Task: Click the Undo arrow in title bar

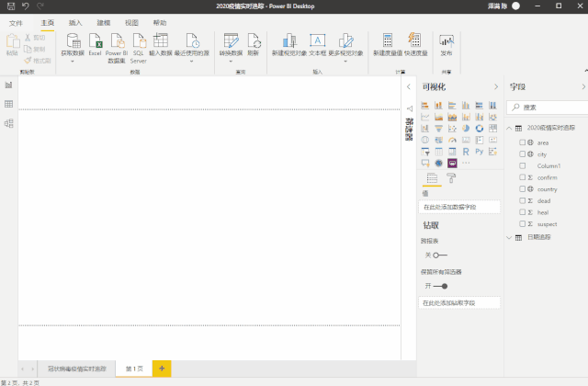Action: pyautogui.click(x=26, y=6)
